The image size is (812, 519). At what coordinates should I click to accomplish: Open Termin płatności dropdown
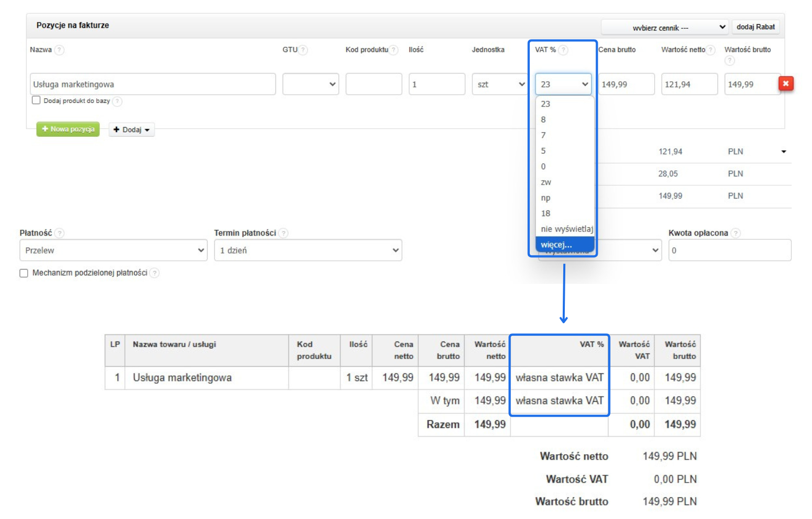(x=308, y=250)
